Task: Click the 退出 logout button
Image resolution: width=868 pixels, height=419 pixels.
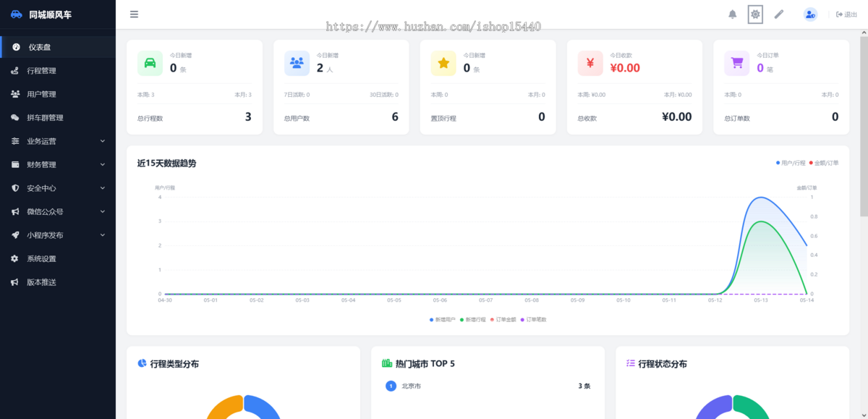Action: click(846, 14)
